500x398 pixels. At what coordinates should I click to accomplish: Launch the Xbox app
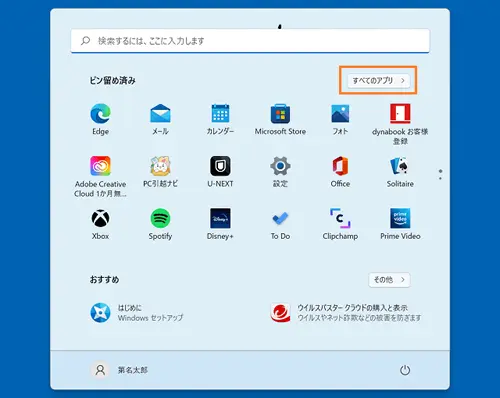point(100,224)
